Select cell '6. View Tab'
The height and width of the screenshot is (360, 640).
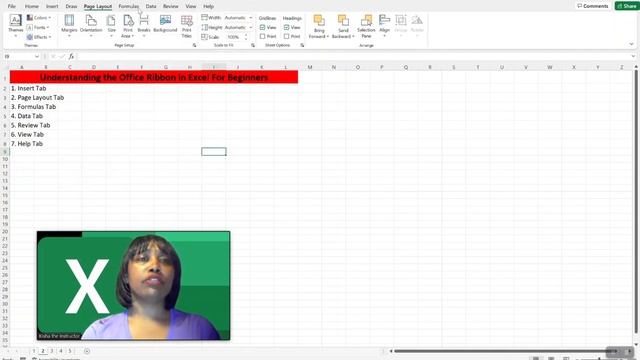[x=27, y=134]
